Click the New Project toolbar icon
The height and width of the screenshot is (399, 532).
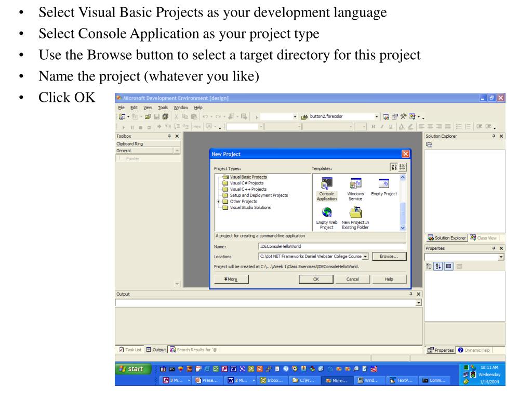pos(122,117)
